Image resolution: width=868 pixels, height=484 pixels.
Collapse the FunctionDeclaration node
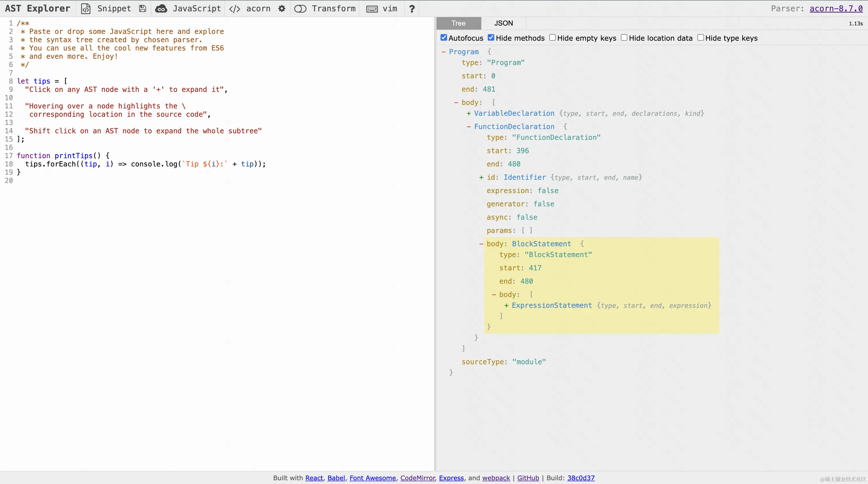[468, 127]
